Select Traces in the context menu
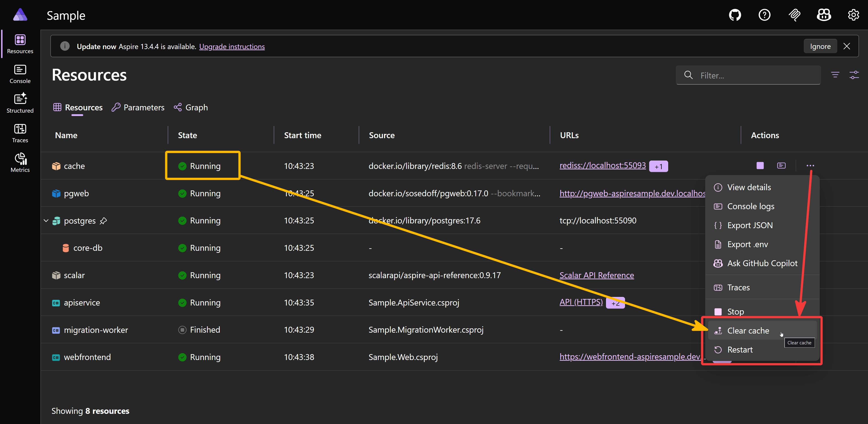 762,287
